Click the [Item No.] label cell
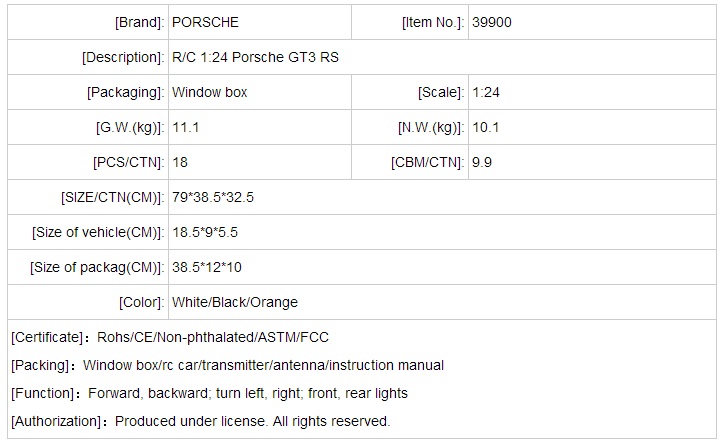 (432, 22)
